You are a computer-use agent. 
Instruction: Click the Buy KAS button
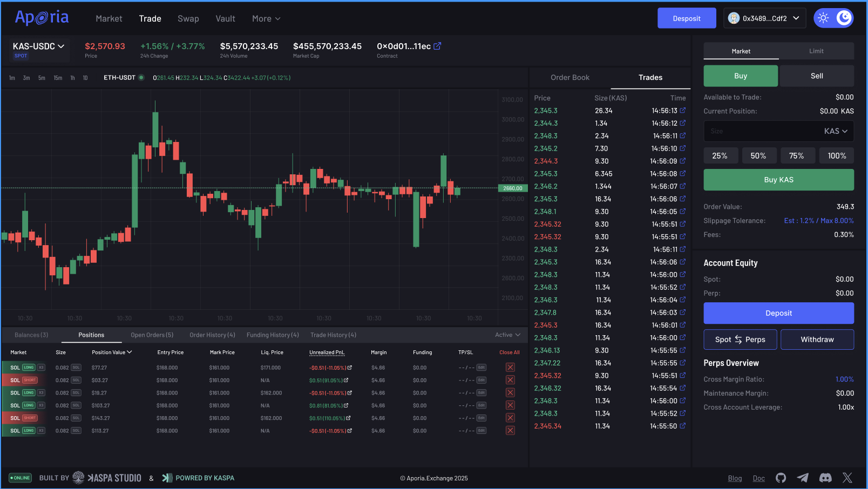pos(778,179)
